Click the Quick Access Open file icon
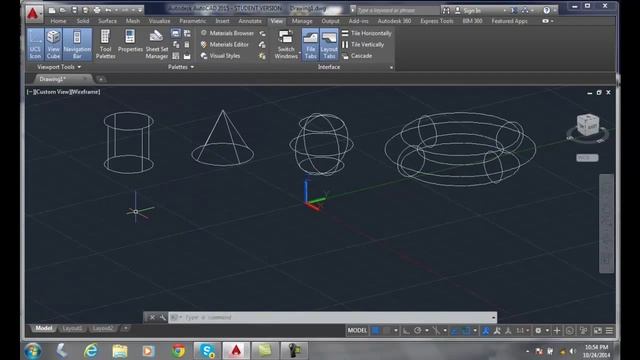The width and height of the screenshot is (640, 360). (63, 10)
